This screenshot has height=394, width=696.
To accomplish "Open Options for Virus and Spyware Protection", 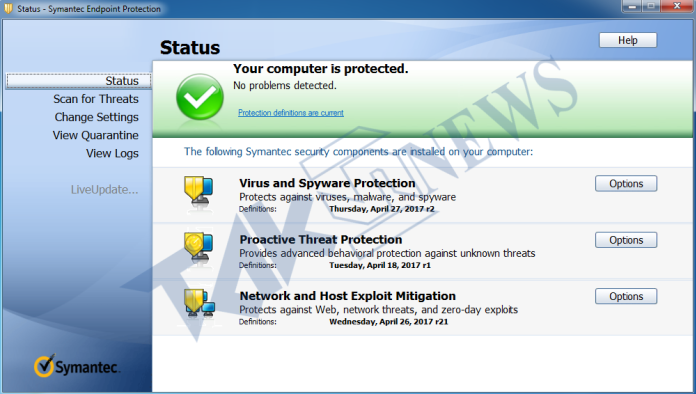I will (626, 184).
